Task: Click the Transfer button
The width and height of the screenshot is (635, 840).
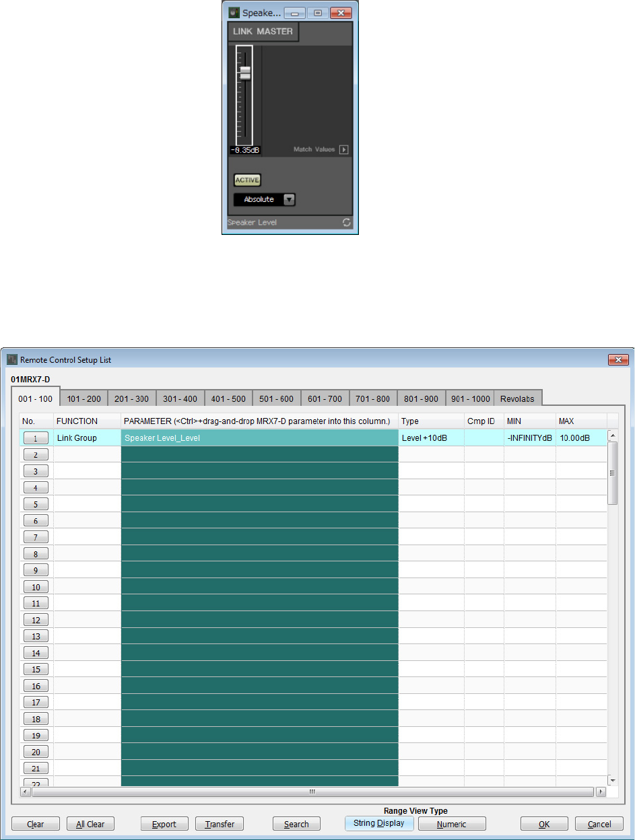Action: point(219,824)
